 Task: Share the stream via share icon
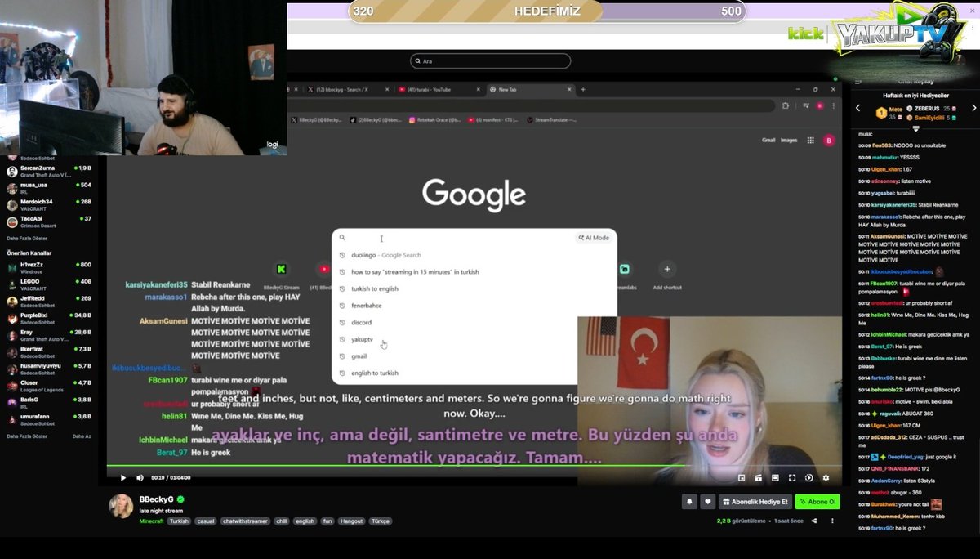813,521
